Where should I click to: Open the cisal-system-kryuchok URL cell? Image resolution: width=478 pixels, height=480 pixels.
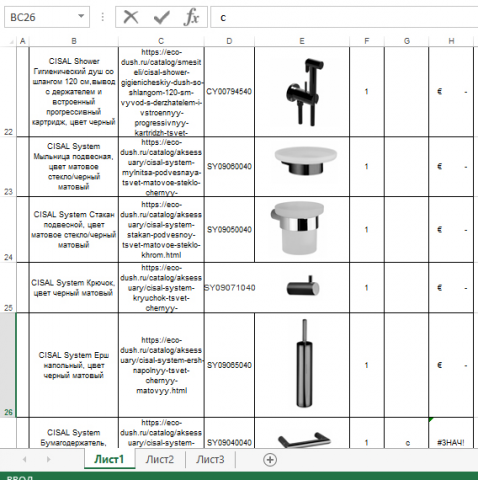[161, 287]
